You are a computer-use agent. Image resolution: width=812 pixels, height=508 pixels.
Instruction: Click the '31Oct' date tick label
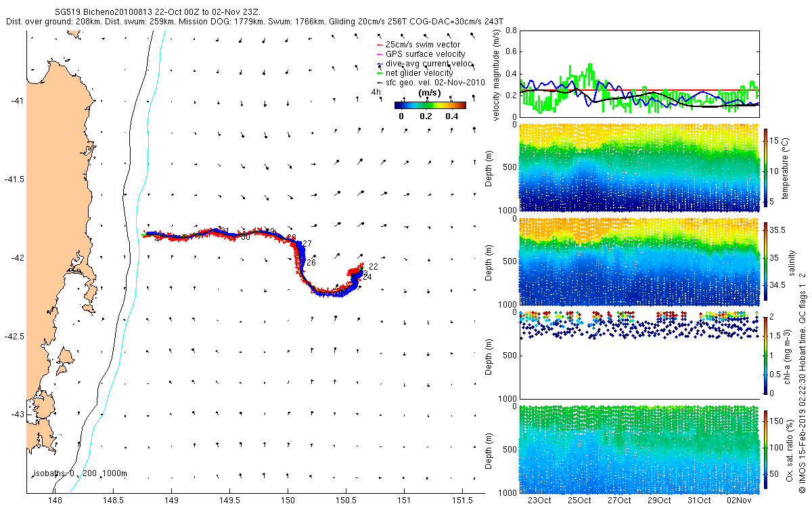click(699, 500)
